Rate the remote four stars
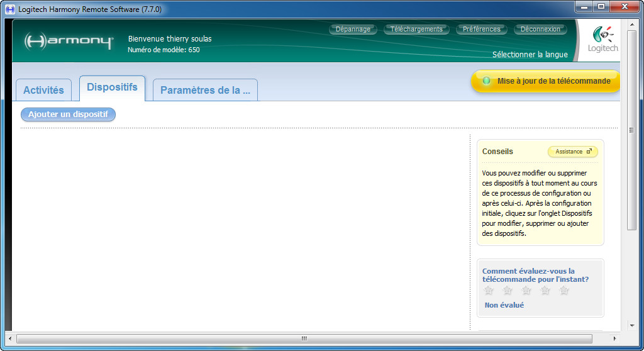The width and height of the screenshot is (644, 351). pos(545,290)
